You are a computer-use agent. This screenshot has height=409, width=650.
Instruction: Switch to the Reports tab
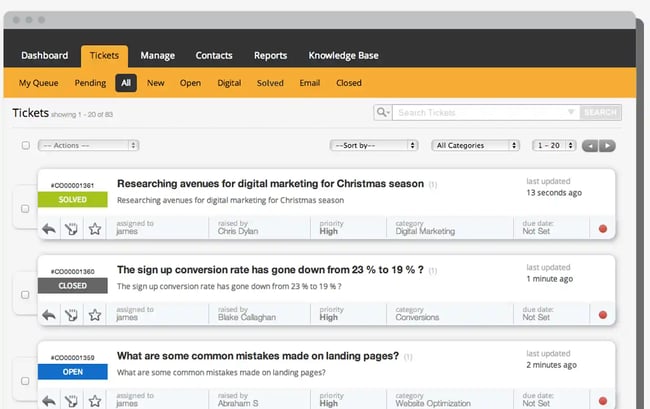click(x=270, y=55)
